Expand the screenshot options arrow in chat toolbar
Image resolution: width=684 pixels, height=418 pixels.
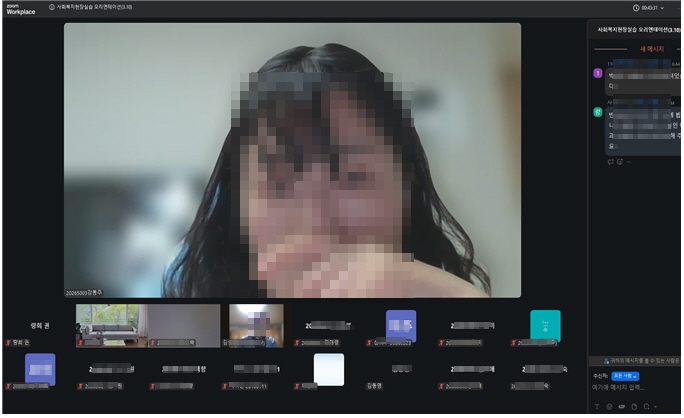(x=656, y=406)
